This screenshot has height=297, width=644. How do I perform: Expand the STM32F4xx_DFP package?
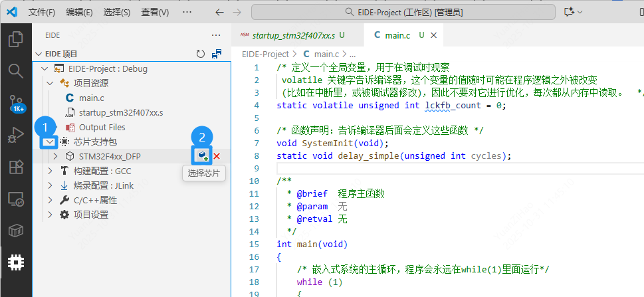(55, 156)
